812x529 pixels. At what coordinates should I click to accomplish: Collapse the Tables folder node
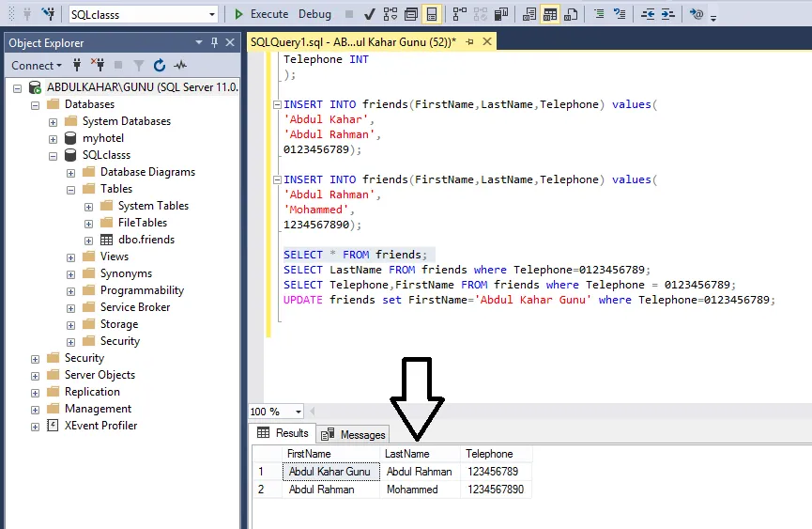point(71,190)
